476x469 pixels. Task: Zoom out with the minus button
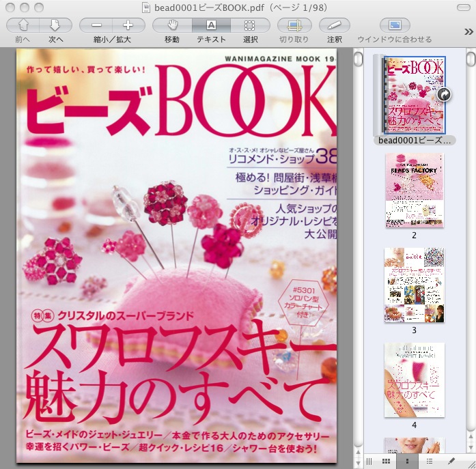(x=96, y=25)
